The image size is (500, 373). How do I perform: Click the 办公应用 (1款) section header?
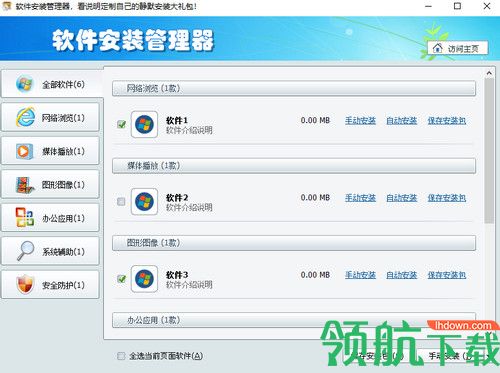coord(294,320)
